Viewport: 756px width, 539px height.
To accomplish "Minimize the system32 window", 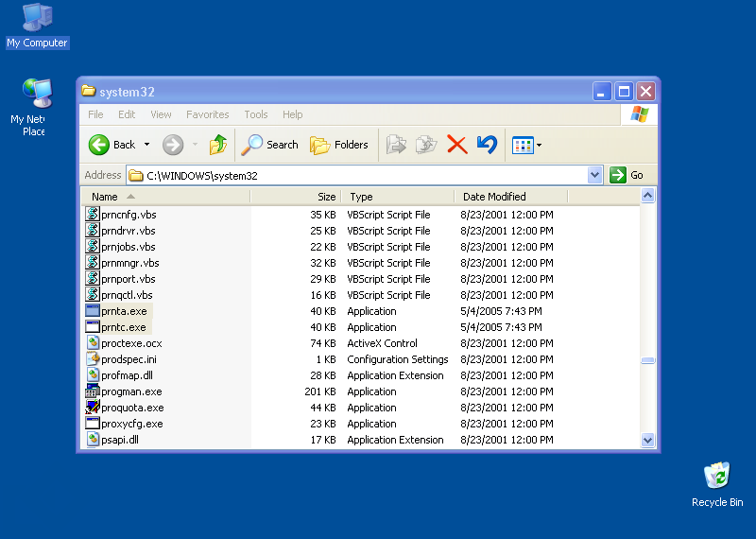I will pyautogui.click(x=602, y=91).
